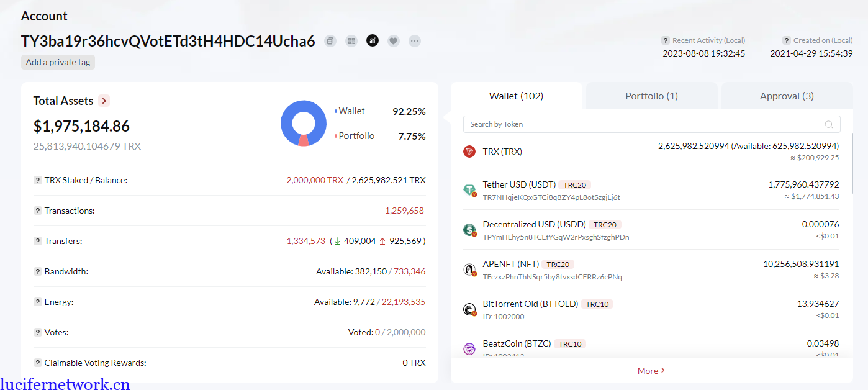
Task: Expand Total Assets details arrow
Action: (104, 101)
